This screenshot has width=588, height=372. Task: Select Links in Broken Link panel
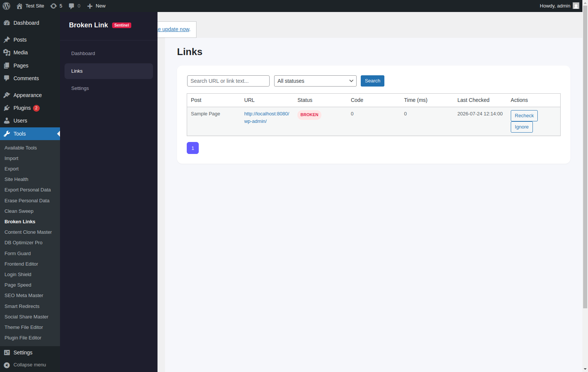(x=109, y=71)
